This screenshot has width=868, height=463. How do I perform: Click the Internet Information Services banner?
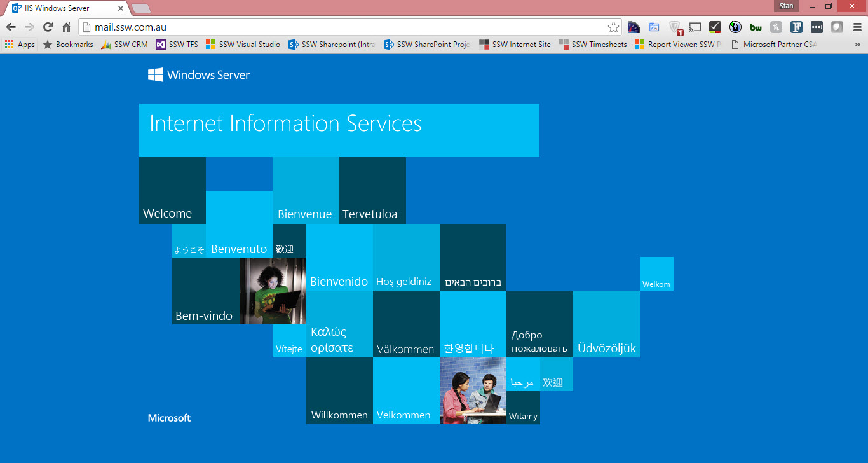point(339,130)
